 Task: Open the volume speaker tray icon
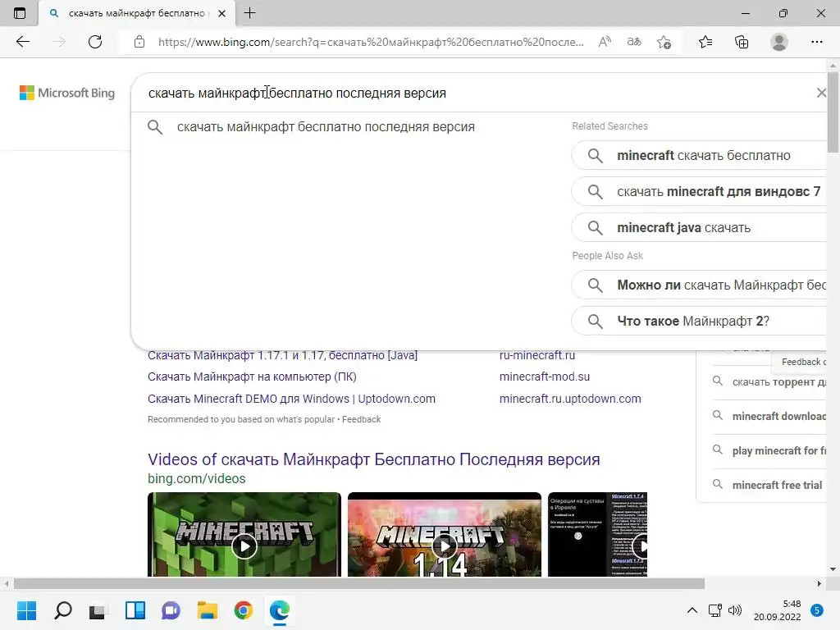pyautogui.click(x=735, y=610)
